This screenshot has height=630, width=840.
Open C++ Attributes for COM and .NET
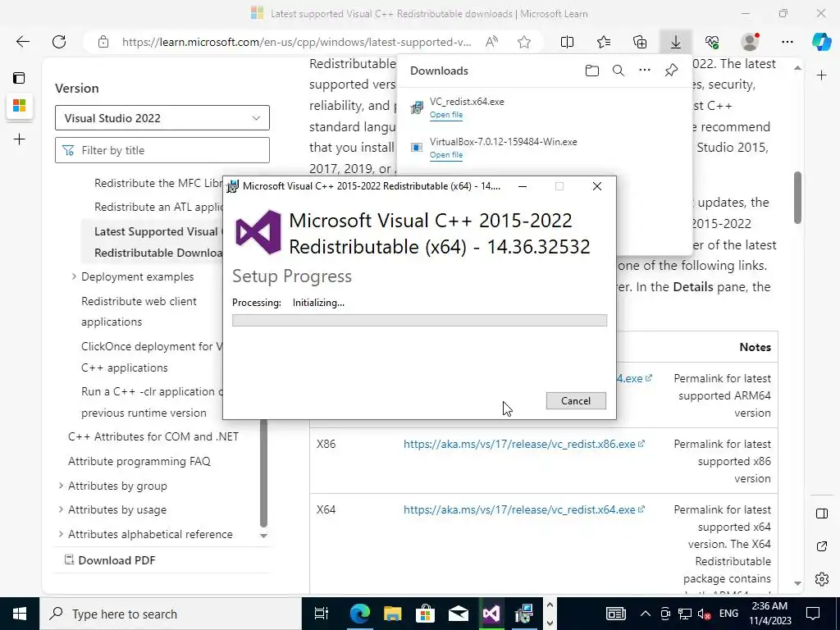pyautogui.click(x=153, y=436)
